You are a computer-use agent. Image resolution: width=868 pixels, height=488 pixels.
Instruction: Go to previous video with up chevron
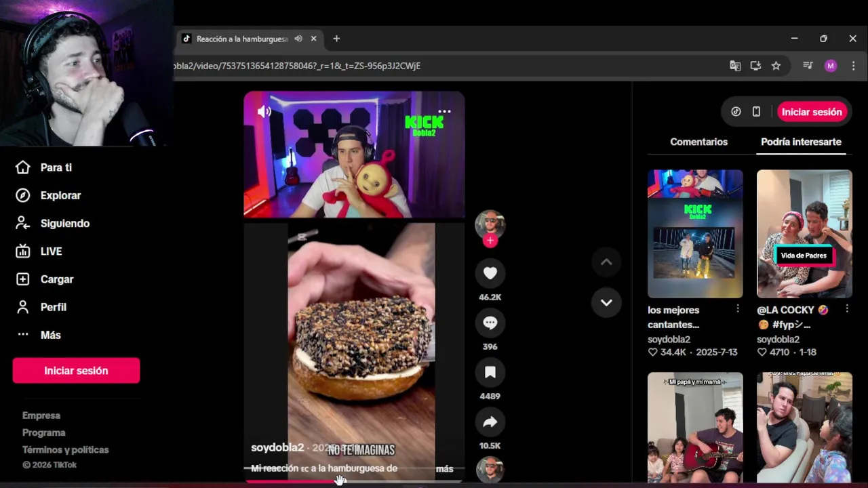coord(606,262)
